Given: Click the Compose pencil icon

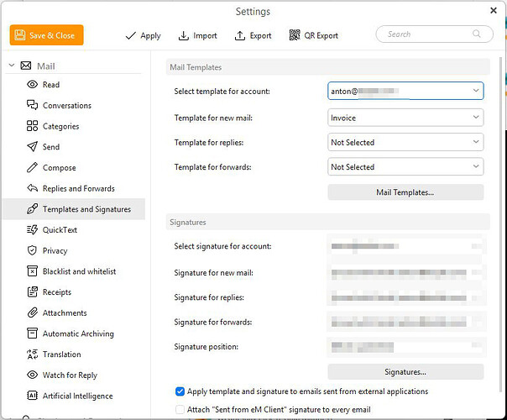Looking at the screenshot, I should click(33, 168).
